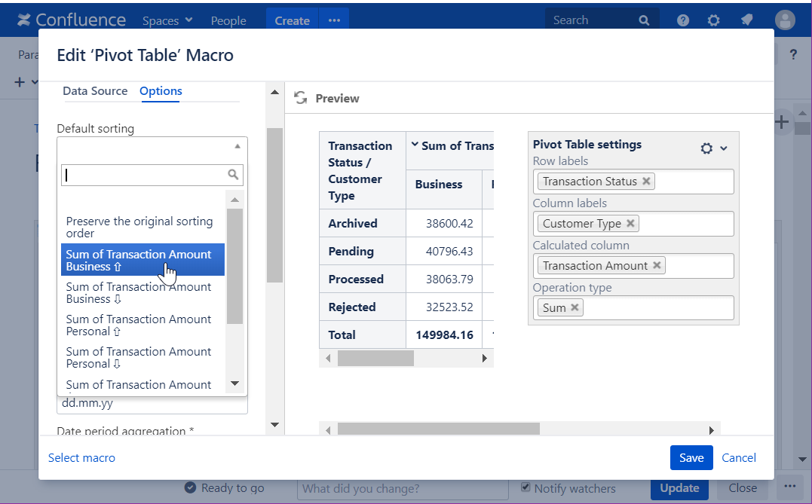Image resolution: width=812 pixels, height=504 pixels.
Task: Toggle the Notify watchers checkbox
Action: (x=526, y=488)
